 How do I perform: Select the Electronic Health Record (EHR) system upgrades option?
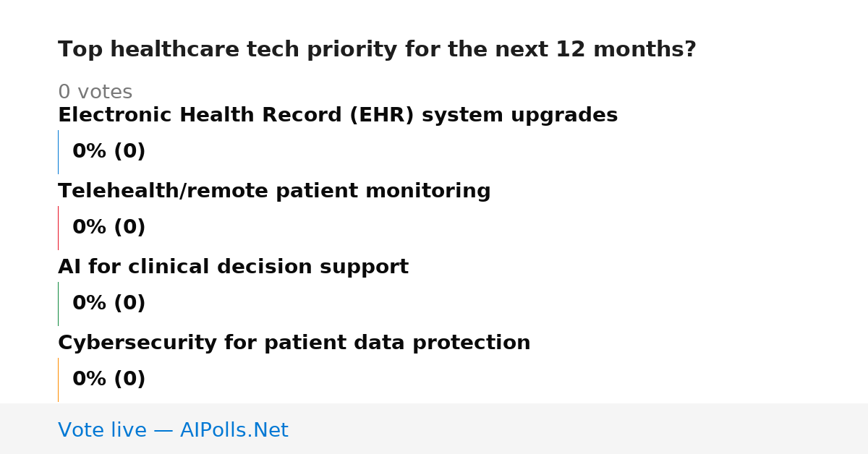pos(338,116)
